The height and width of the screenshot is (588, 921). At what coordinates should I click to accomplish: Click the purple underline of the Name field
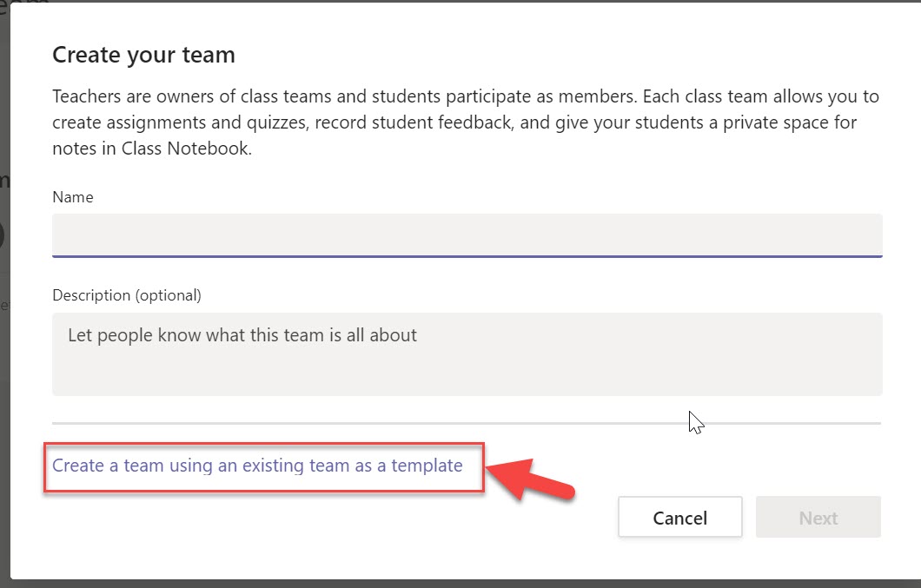(x=467, y=256)
